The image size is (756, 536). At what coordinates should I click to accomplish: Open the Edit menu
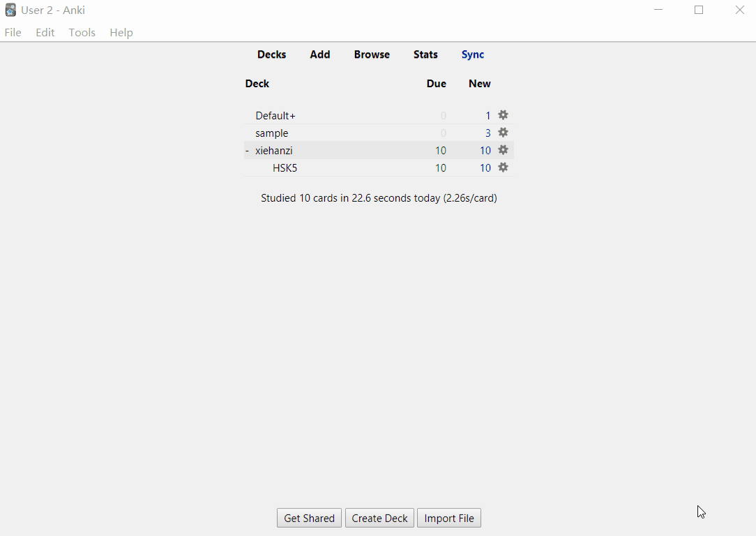pyautogui.click(x=45, y=32)
